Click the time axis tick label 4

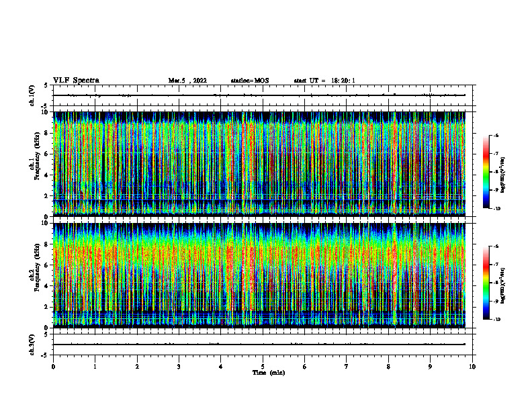coord(221,367)
